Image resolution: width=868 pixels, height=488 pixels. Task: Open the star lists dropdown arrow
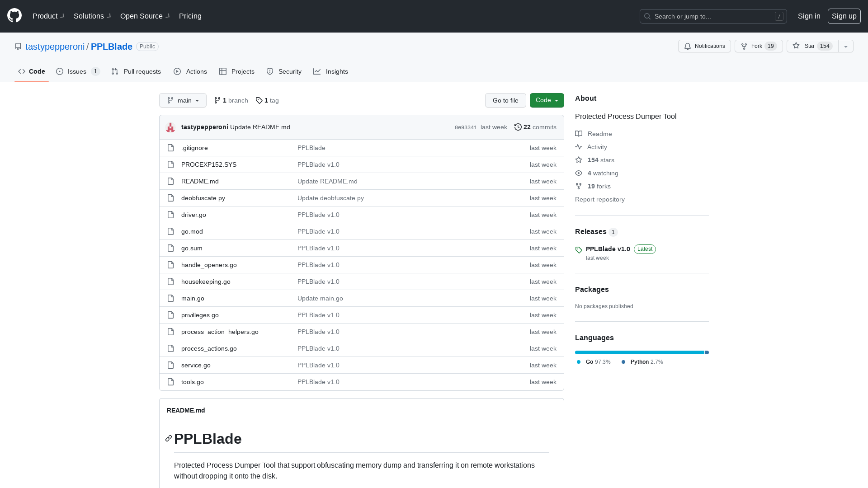tap(846, 47)
